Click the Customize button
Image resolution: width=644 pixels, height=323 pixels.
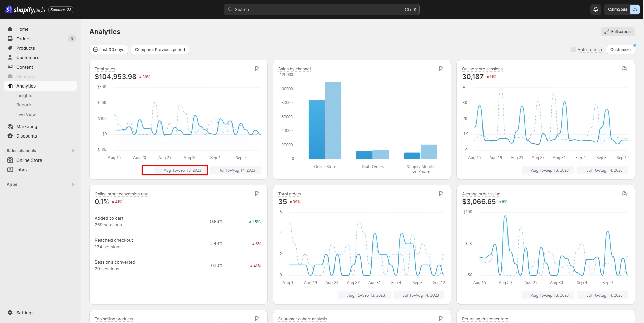pos(620,50)
